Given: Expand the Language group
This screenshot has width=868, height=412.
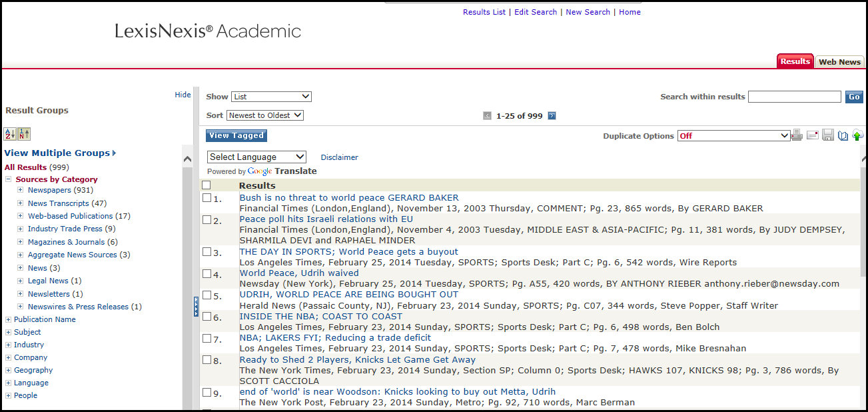Looking at the screenshot, I should (x=9, y=383).
